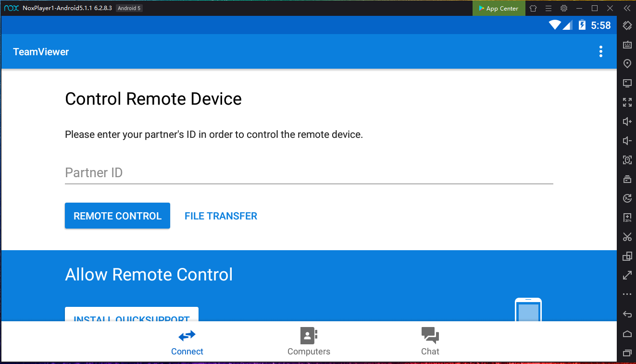Click the My Computer monitor icon
Image resolution: width=636 pixels, height=364 pixels.
click(x=627, y=83)
